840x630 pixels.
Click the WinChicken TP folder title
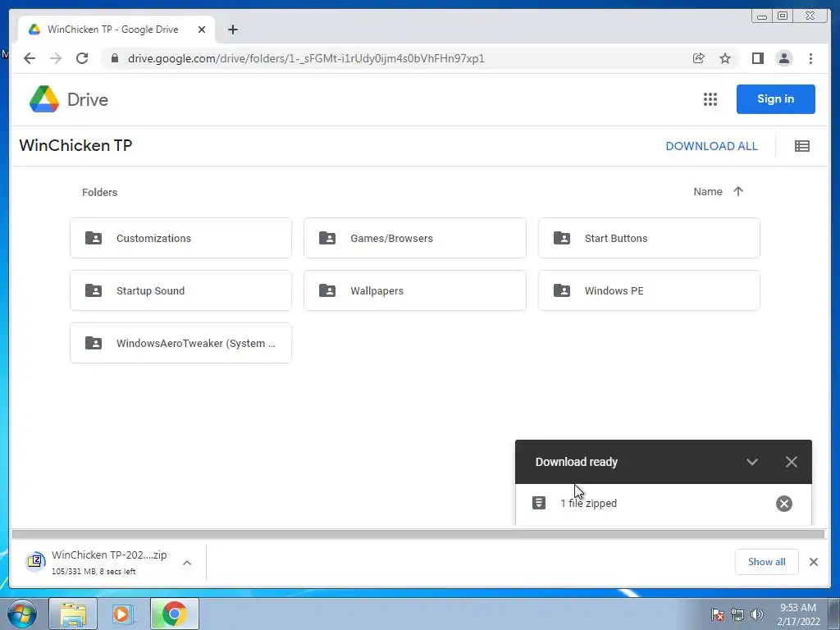point(75,146)
